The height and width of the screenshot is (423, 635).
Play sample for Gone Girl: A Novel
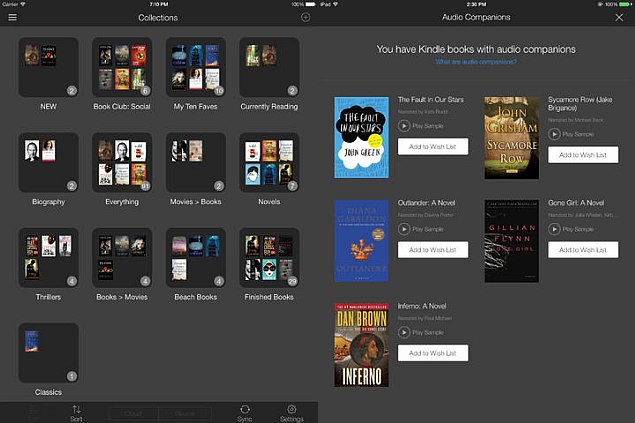pos(571,229)
